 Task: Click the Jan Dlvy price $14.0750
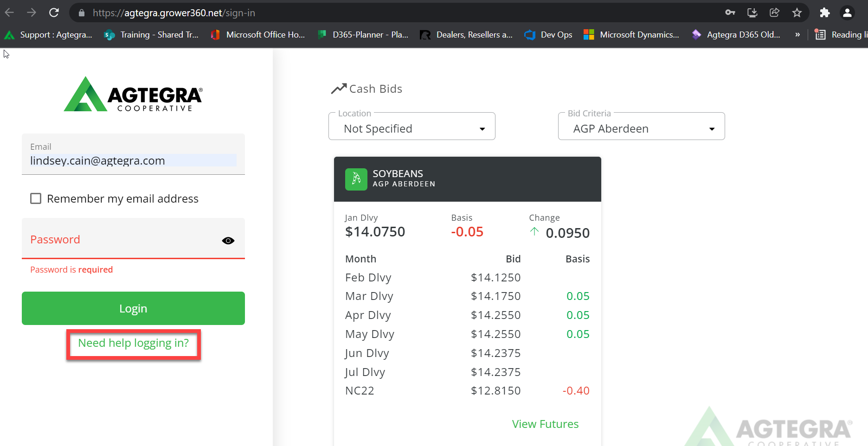375,232
